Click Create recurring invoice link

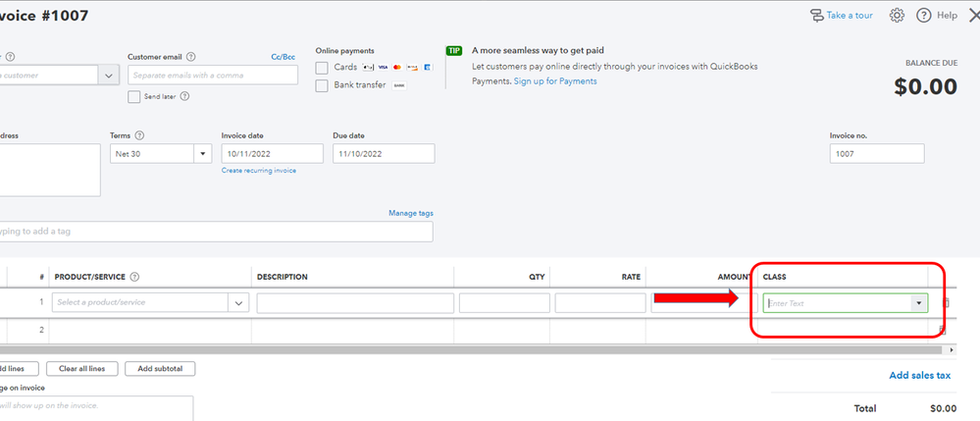click(259, 171)
